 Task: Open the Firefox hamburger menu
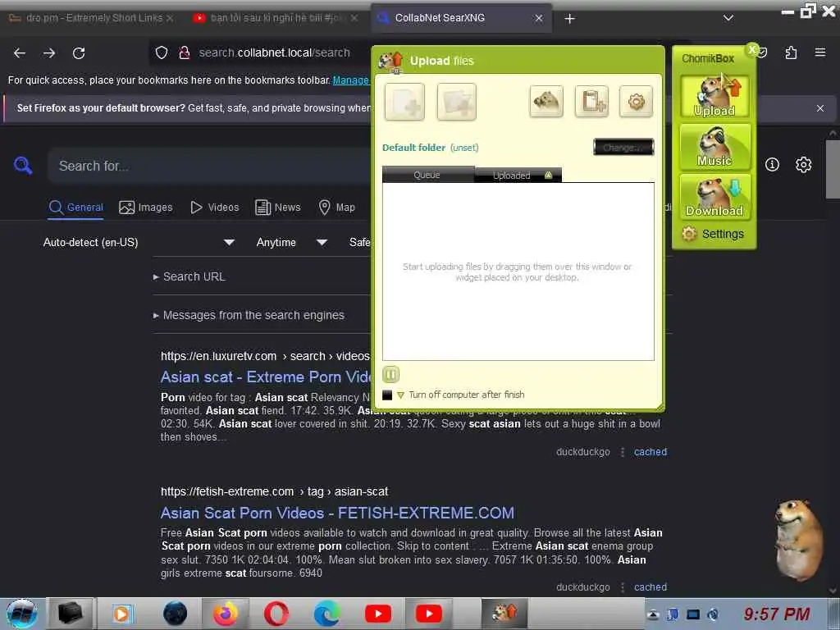coord(820,52)
